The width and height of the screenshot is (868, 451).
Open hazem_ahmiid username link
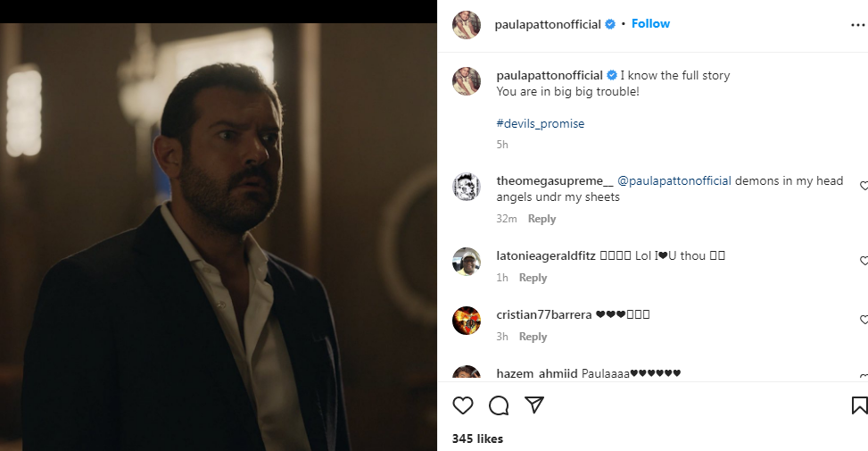[537, 373]
